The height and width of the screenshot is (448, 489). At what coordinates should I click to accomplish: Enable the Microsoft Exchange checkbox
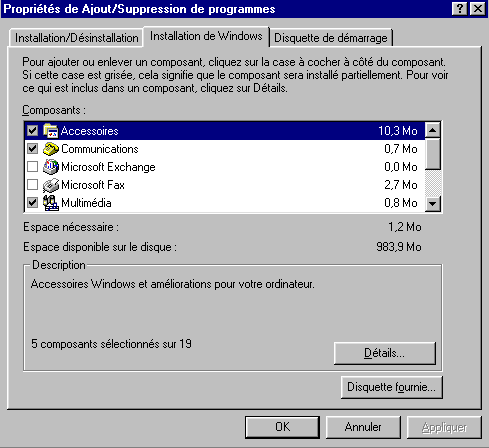click(32, 167)
